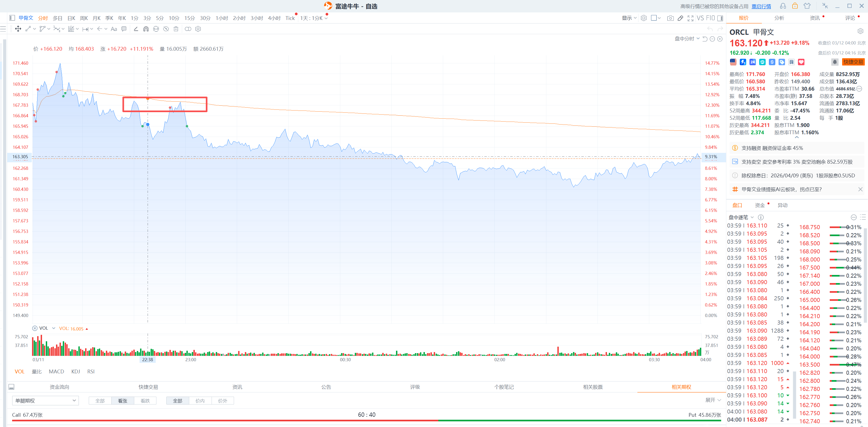Expand the 显示 dropdown menu
Viewport: 868px width, 427px height.
coord(629,18)
